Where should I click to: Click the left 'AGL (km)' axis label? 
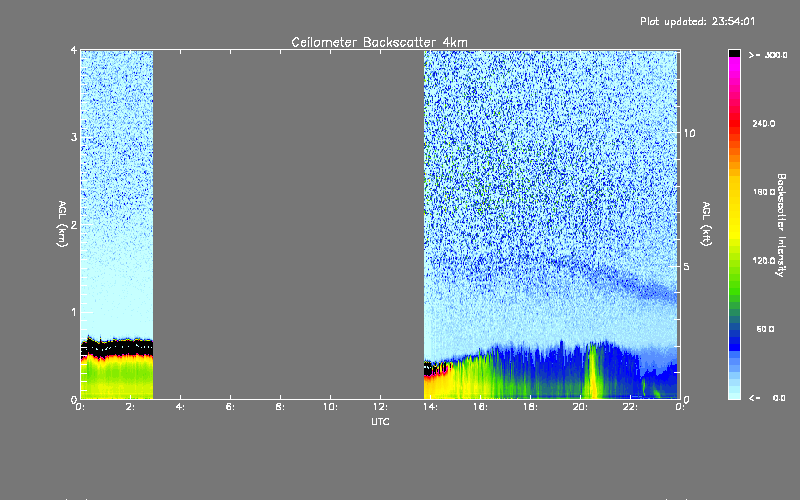coord(62,224)
